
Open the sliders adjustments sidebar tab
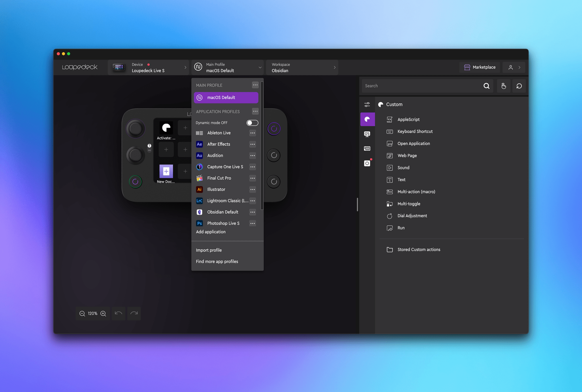[367, 105]
